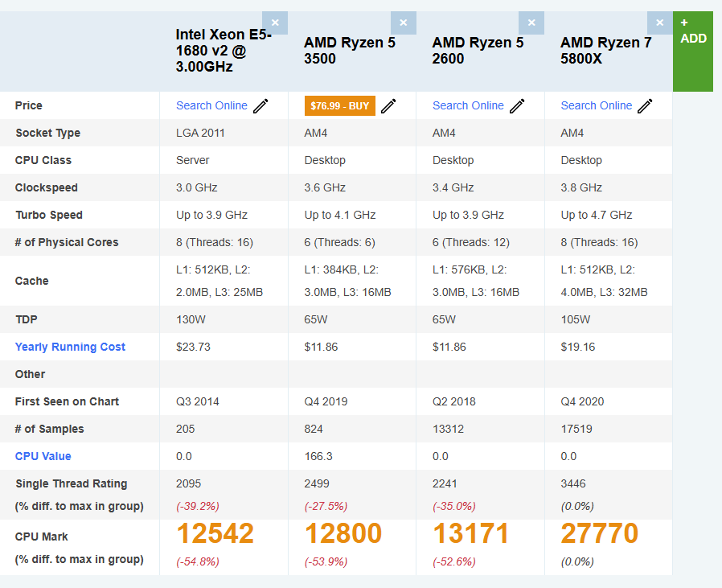Select CPU Mark score 12542
Screen dimensions: 722x588
coord(215,533)
